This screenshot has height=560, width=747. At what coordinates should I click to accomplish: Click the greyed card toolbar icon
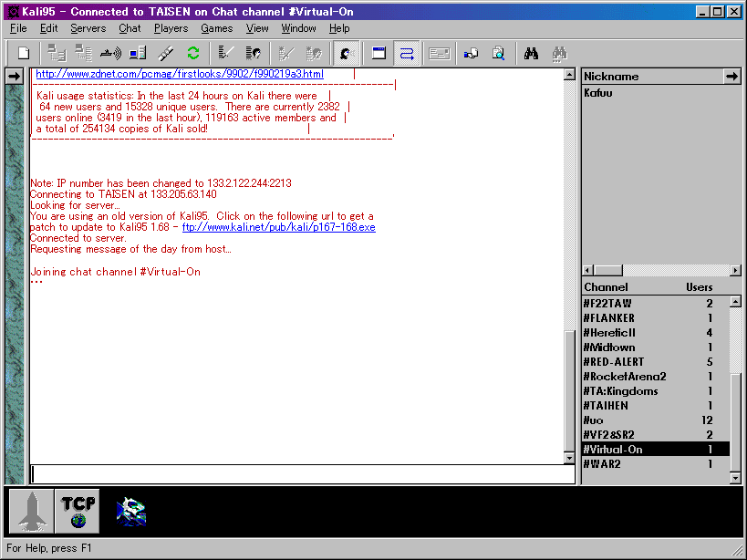440,53
